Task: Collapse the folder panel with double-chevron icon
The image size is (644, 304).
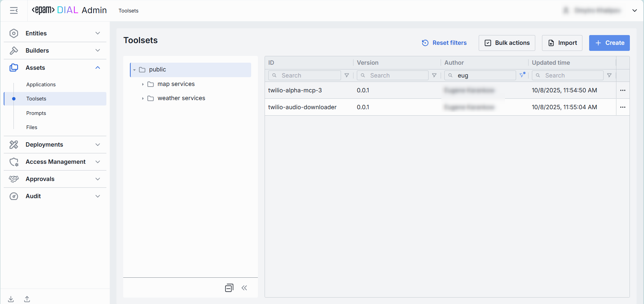Action: 244,288
